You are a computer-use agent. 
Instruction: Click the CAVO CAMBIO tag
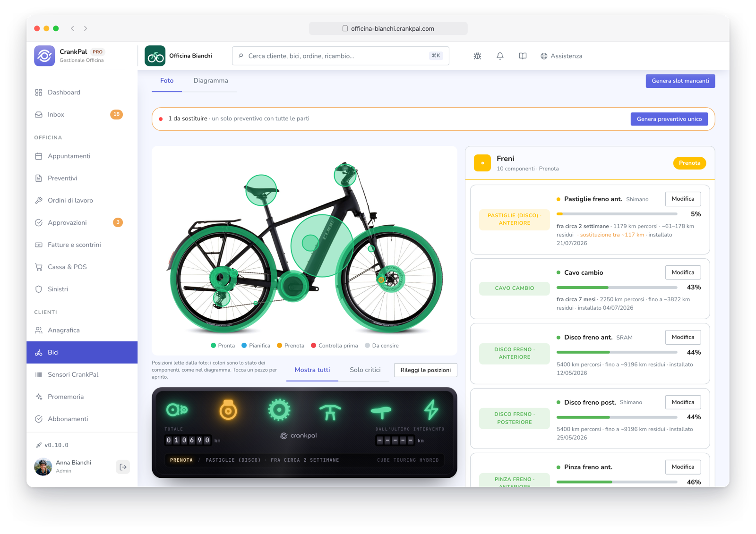tap(515, 288)
